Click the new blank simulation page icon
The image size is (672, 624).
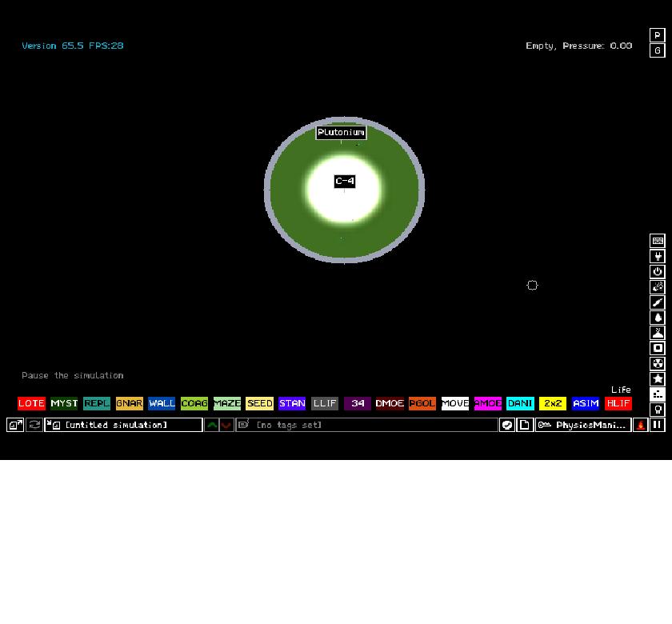(525, 425)
